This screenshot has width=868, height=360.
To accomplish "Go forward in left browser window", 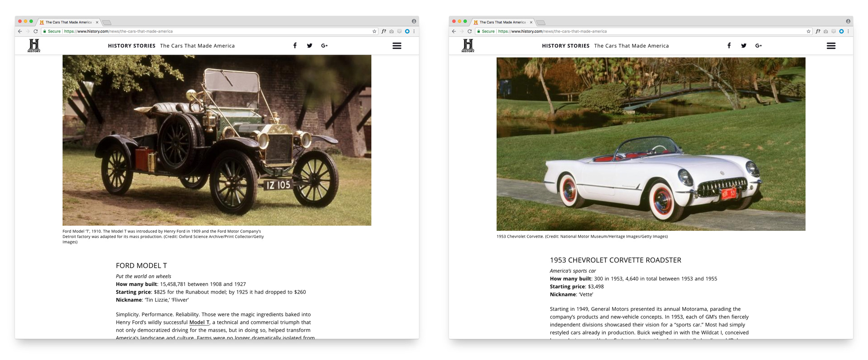I will [x=28, y=31].
